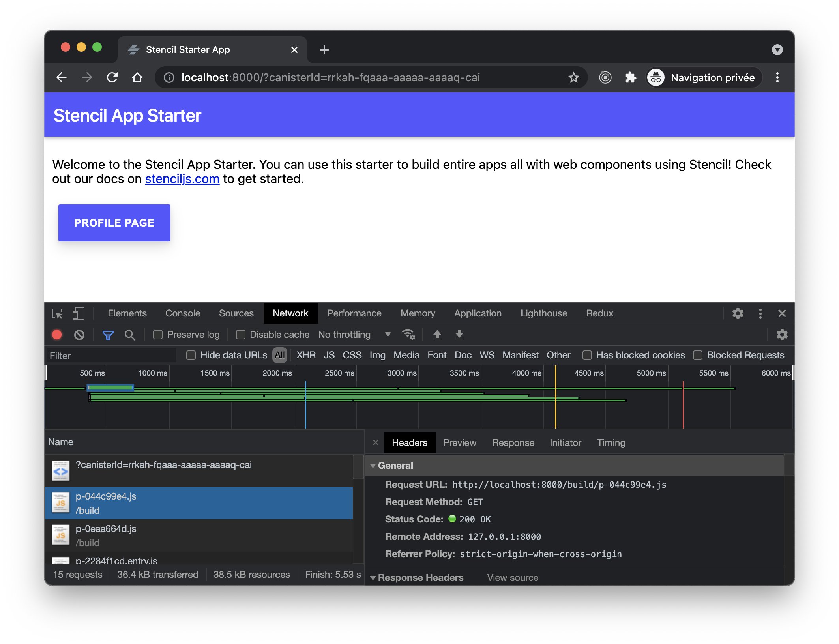Viewport: 839px width, 644px height.
Task: Show the Timing tab of request
Action: [x=611, y=443]
